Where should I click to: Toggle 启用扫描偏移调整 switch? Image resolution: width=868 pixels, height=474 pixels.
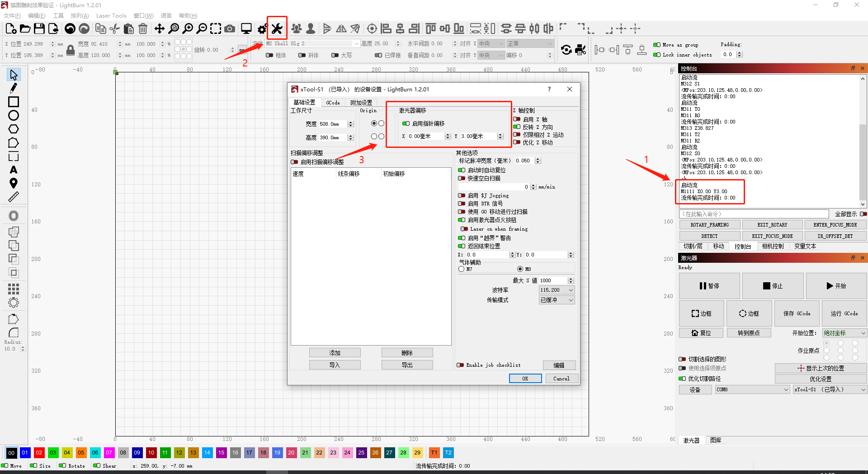tap(294, 162)
